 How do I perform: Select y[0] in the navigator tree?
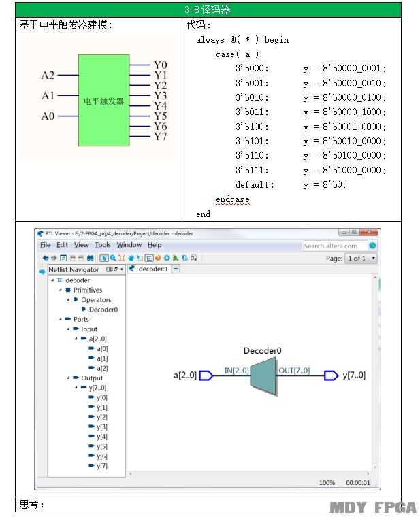(x=102, y=398)
